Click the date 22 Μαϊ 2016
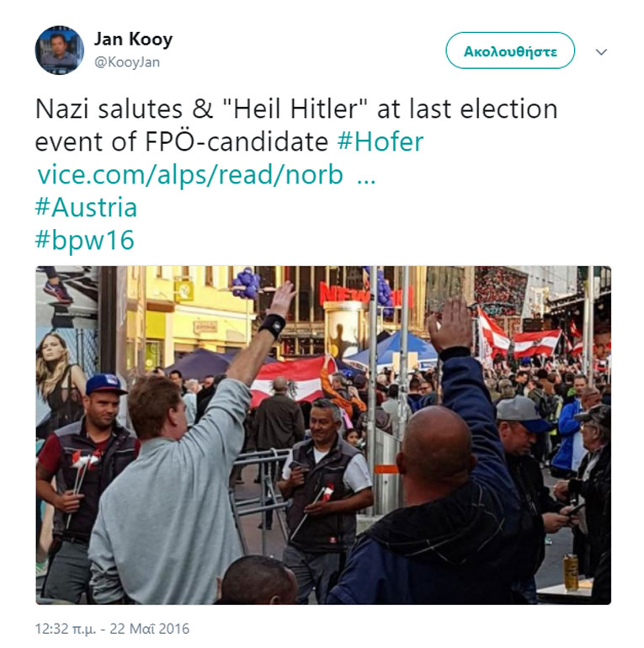 pyautogui.click(x=150, y=629)
